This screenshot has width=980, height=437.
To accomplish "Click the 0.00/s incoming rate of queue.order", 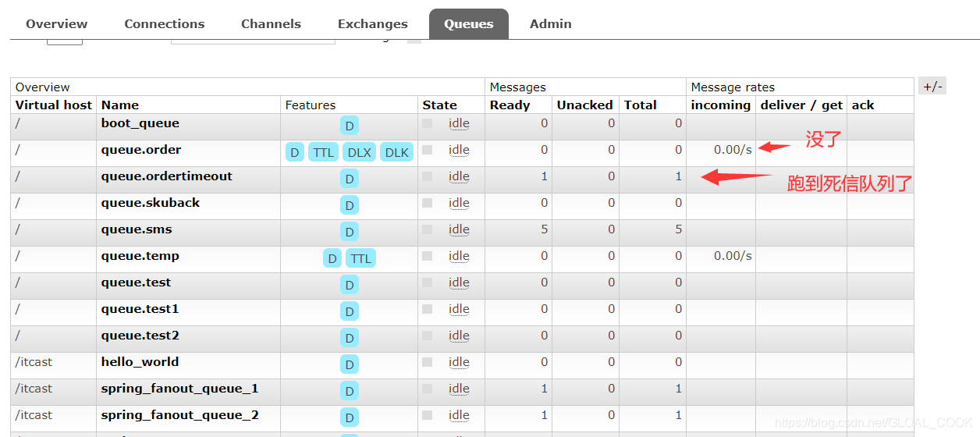I will pos(733,150).
